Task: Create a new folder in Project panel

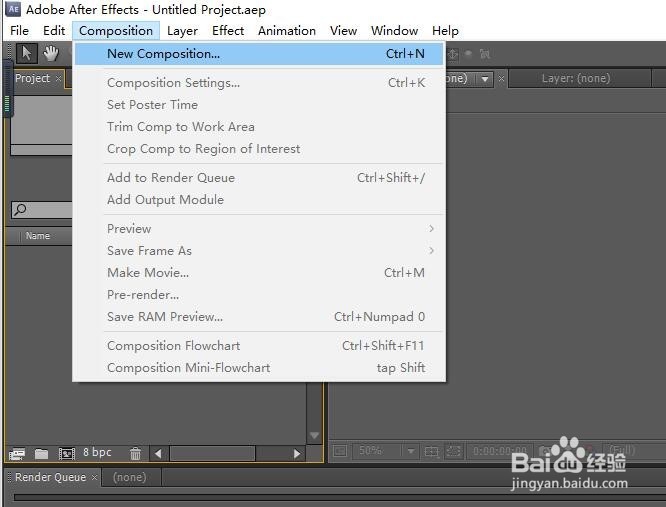Action: pyautogui.click(x=41, y=454)
